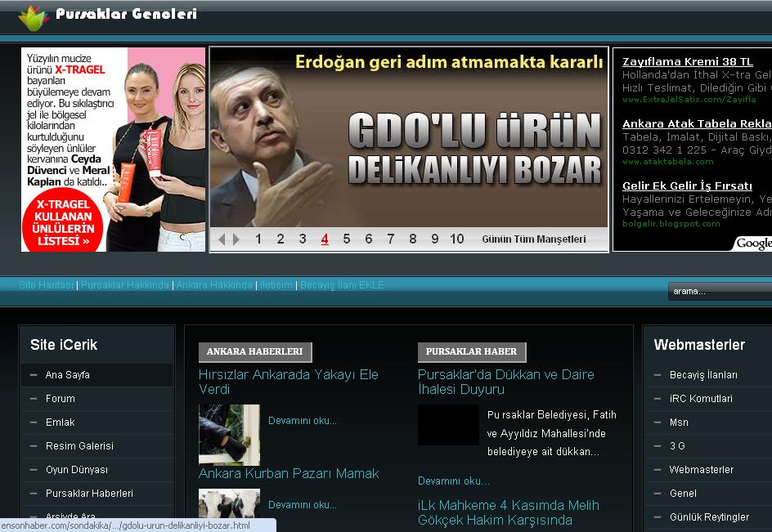Open Becayiş İlanı EKLE link

click(x=342, y=285)
